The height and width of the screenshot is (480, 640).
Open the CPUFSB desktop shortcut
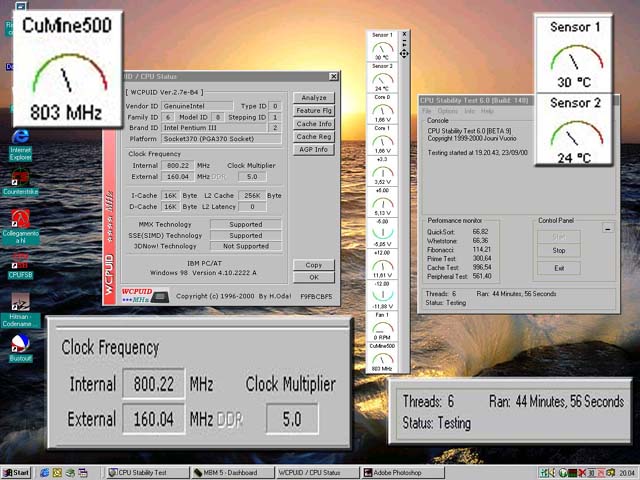click(20, 265)
